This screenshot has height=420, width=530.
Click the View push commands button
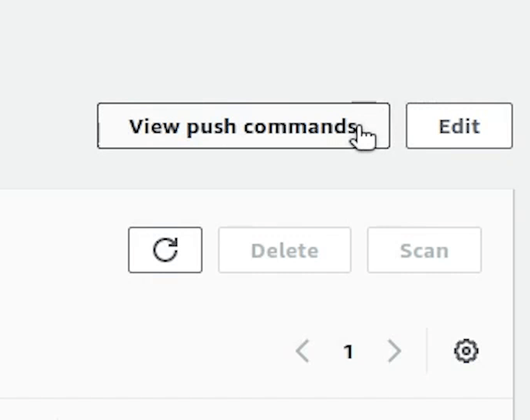(x=243, y=126)
